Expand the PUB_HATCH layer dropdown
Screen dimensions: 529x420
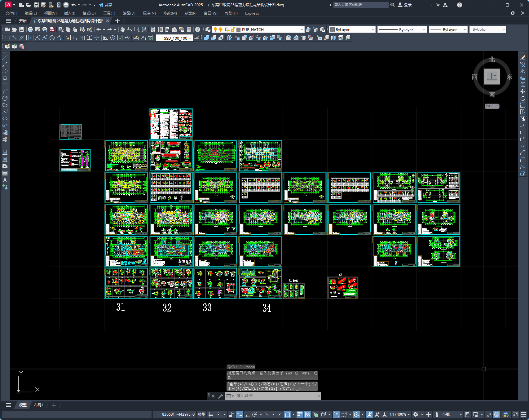302,29
